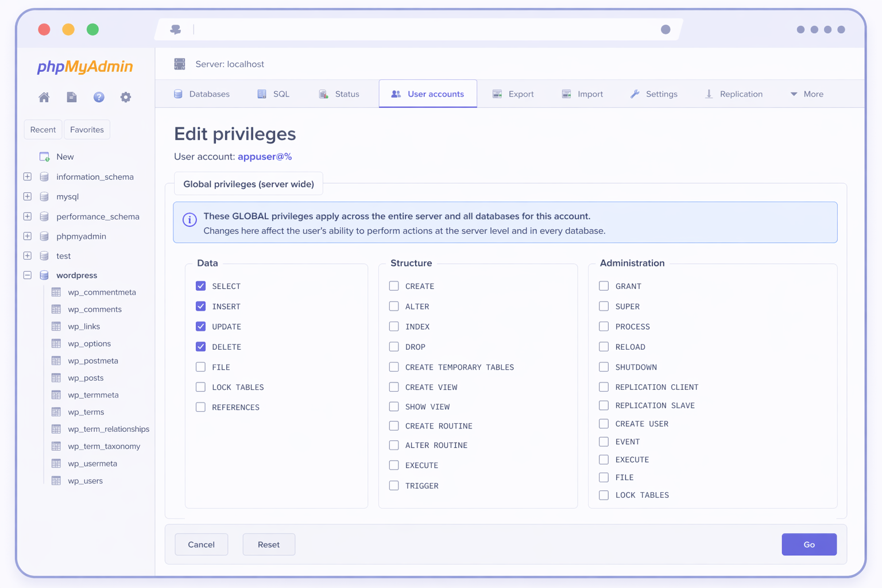Screen dimensions: 882x588
Task: Click the phpMyAdmin home icon
Action: click(44, 97)
